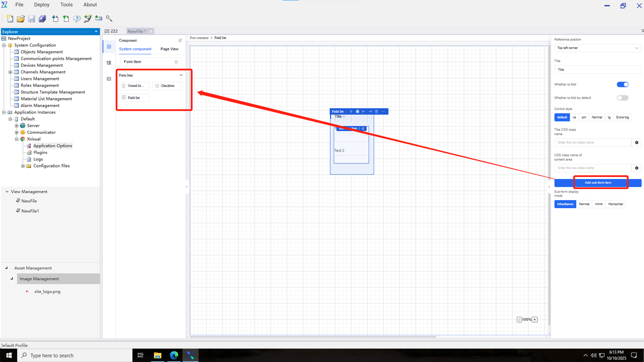Expand the Server tree node
This screenshot has width=644, height=362.
[17, 126]
